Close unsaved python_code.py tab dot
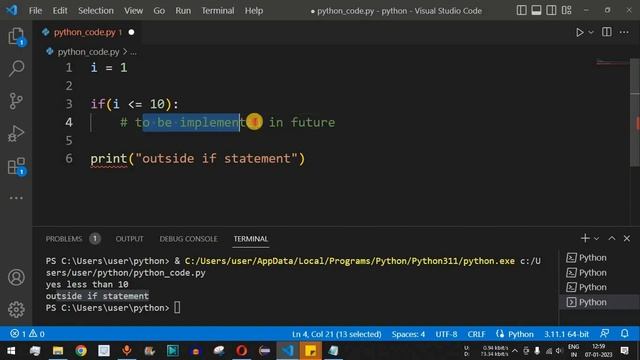Screen dimensions: 640x360 tap(131, 32)
